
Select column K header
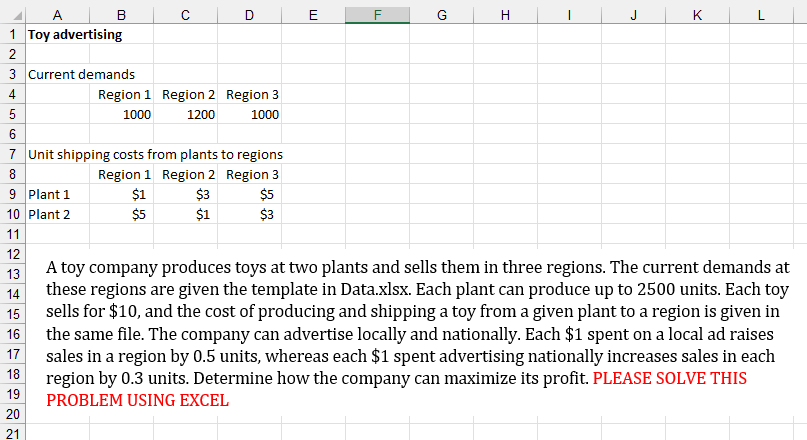coord(697,15)
